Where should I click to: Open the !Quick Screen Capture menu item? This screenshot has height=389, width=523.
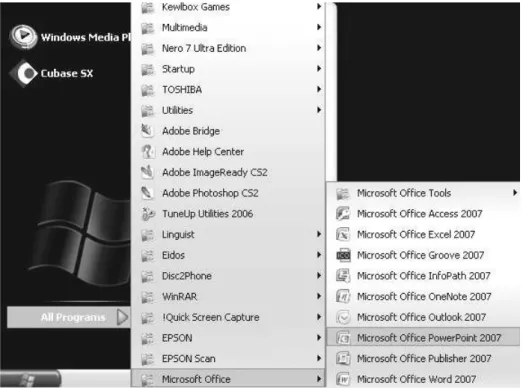pyautogui.click(x=228, y=317)
